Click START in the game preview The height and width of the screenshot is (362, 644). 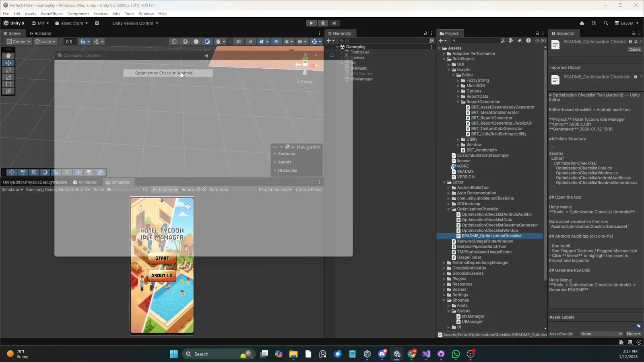pyautogui.click(x=162, y=258)
